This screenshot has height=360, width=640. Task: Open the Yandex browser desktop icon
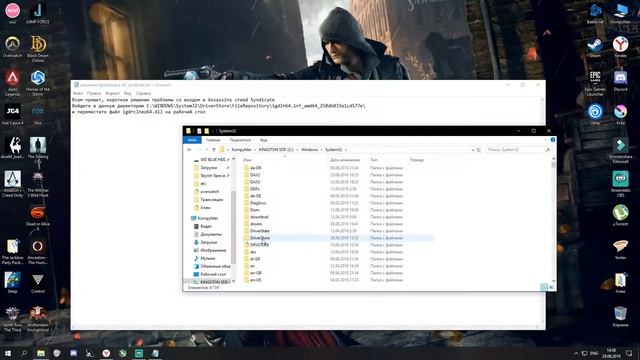620,47
